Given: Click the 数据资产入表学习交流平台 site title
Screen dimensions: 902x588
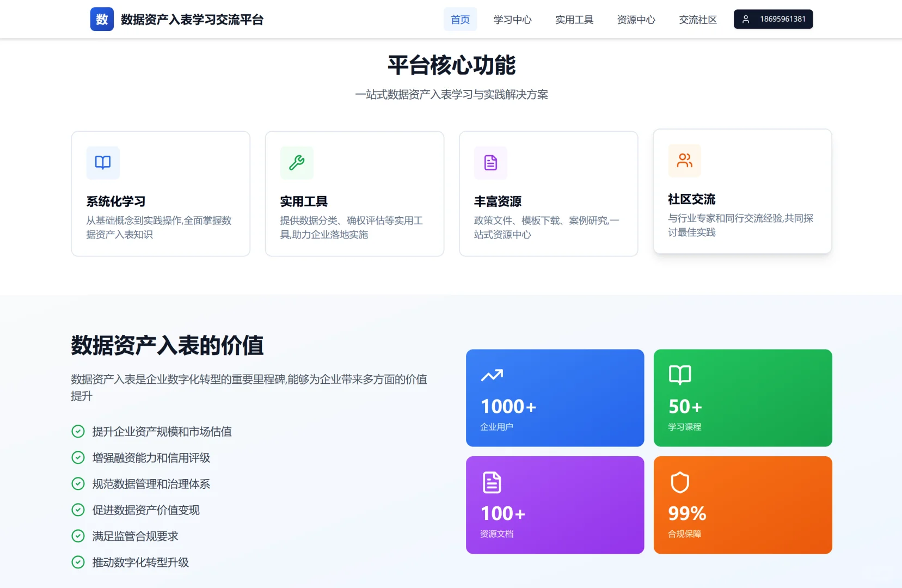Looking at the screenshot, I should click(x=192, y=19).
